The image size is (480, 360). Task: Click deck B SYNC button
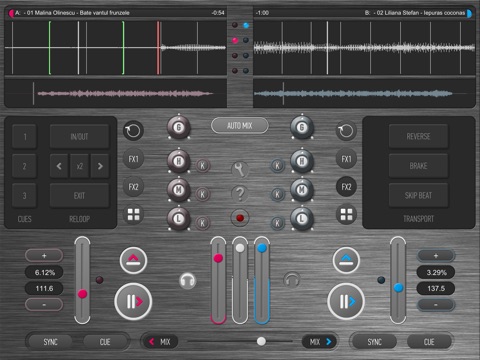pyautogui.click(x=374, y=342)
